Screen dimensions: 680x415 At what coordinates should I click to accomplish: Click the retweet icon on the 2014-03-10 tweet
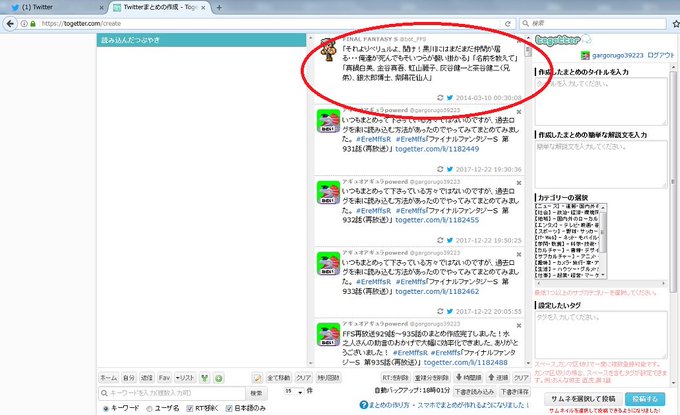click(440, 98)
